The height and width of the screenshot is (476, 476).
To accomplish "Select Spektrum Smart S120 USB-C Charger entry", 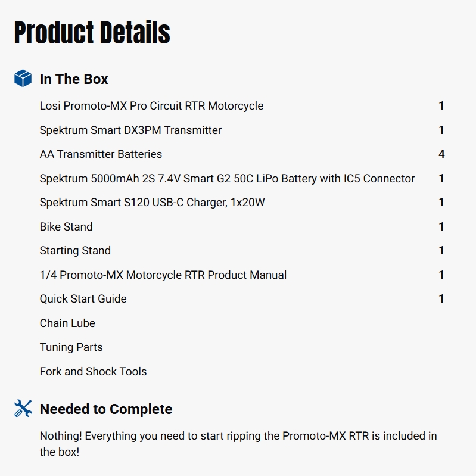I will 152,203.
